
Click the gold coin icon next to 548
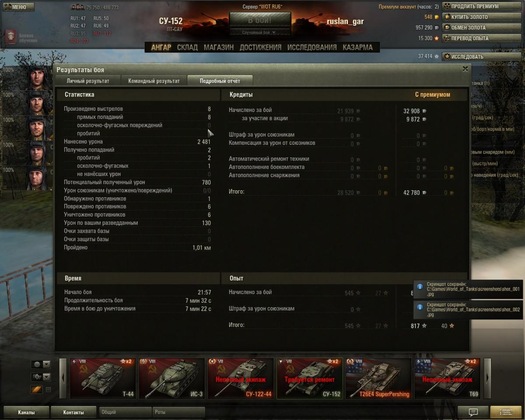pyautogui.click(x=437, y=17)
